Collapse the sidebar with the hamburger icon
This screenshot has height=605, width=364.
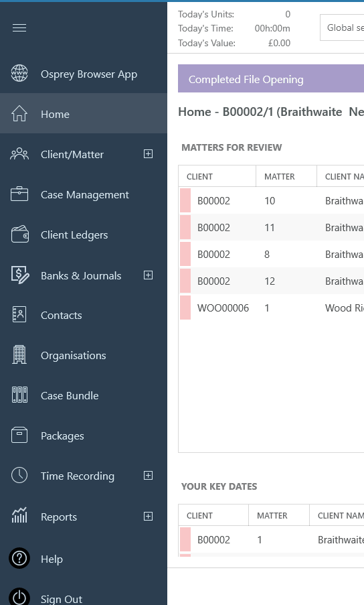point(19,27)
